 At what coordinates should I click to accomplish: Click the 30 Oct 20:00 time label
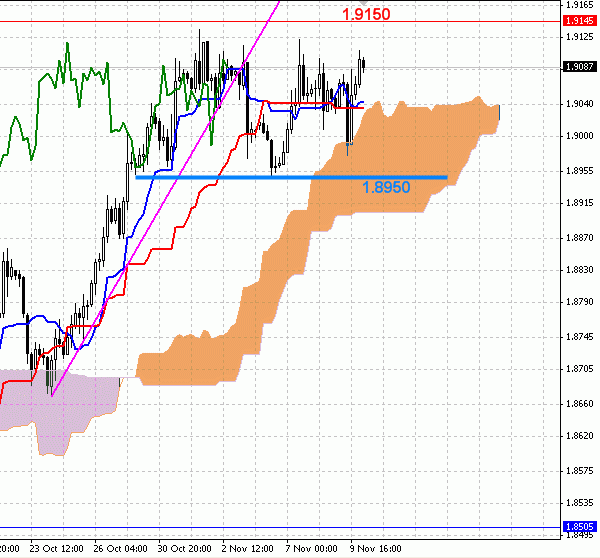click(184, 549)
